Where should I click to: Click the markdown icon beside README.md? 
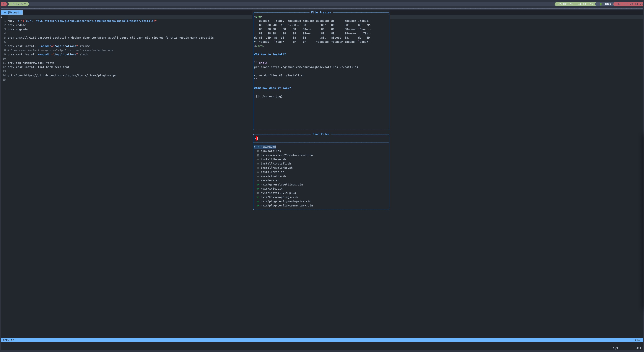(258, 147)
